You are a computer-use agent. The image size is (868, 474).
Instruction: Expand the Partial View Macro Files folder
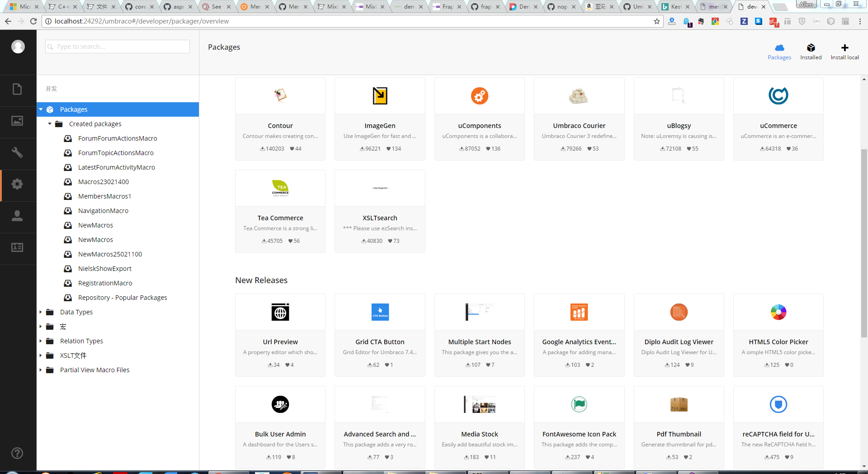tap(41, 370)
